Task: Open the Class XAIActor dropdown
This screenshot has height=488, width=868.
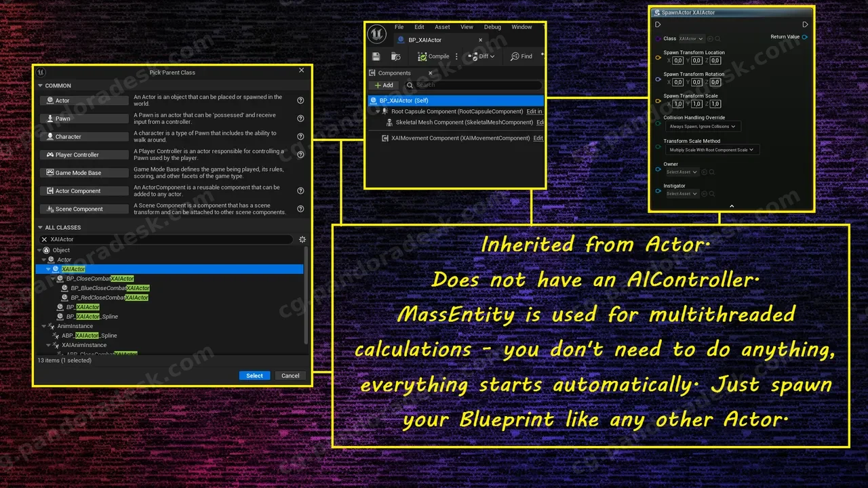Action: 691,39
